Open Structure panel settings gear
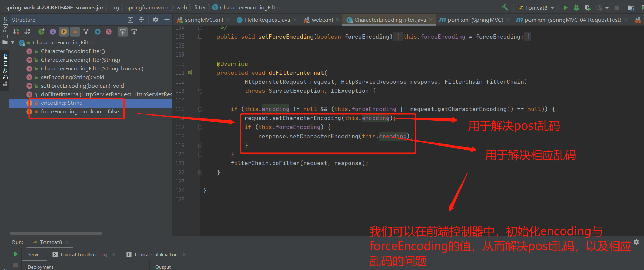644x270 pixels. point(156,20)
